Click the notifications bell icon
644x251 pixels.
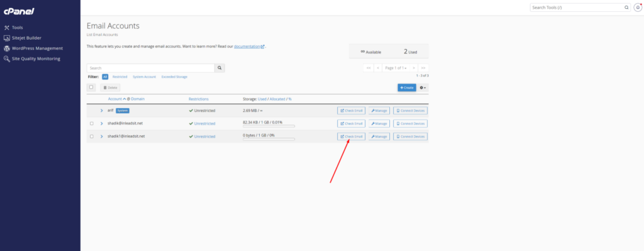tap(638, 8)
